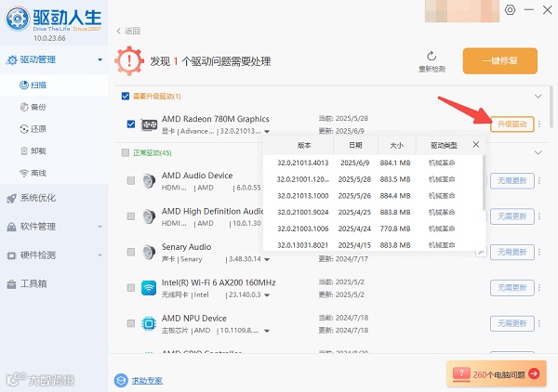Open more options for AMD NPU Device row
Image resolution: width=558 pixels, height=392 pixels.
pyautogui.click(x=539, y=323)
